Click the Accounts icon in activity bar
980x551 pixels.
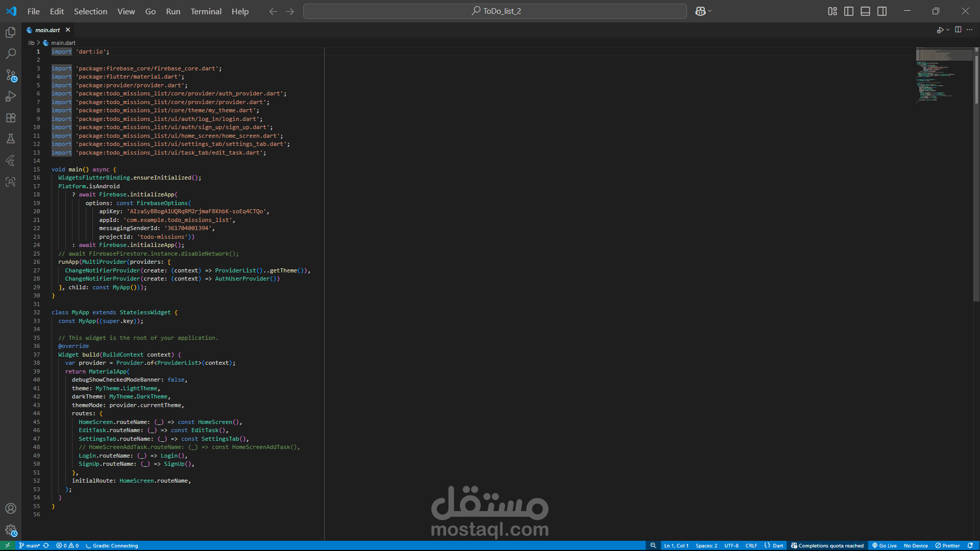(x=10, y=509)
